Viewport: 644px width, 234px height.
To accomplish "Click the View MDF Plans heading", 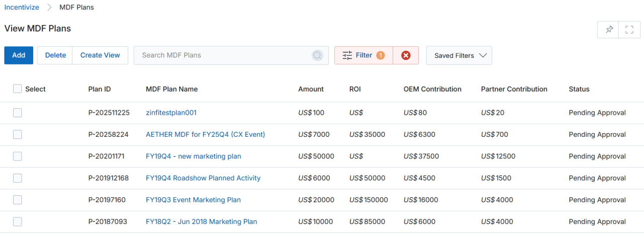I will (38, 29).
